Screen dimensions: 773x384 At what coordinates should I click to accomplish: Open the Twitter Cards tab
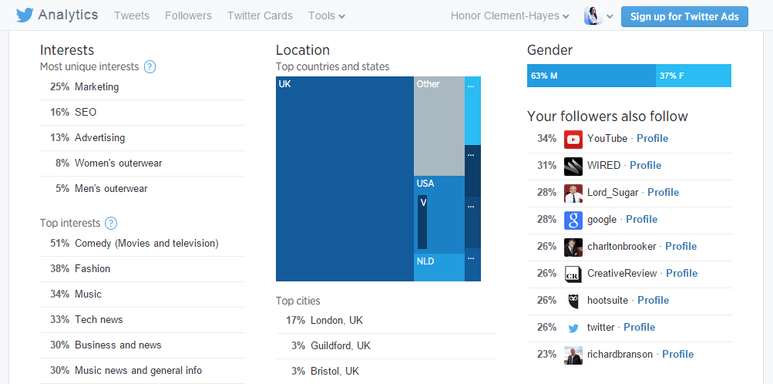coord(260,16)
